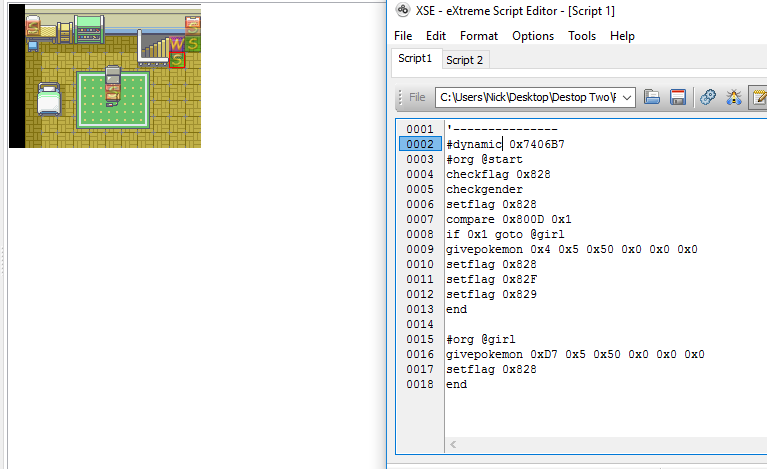Click line number 0002 in the gutter
The image size is (767, 469).
click(420, 144)
